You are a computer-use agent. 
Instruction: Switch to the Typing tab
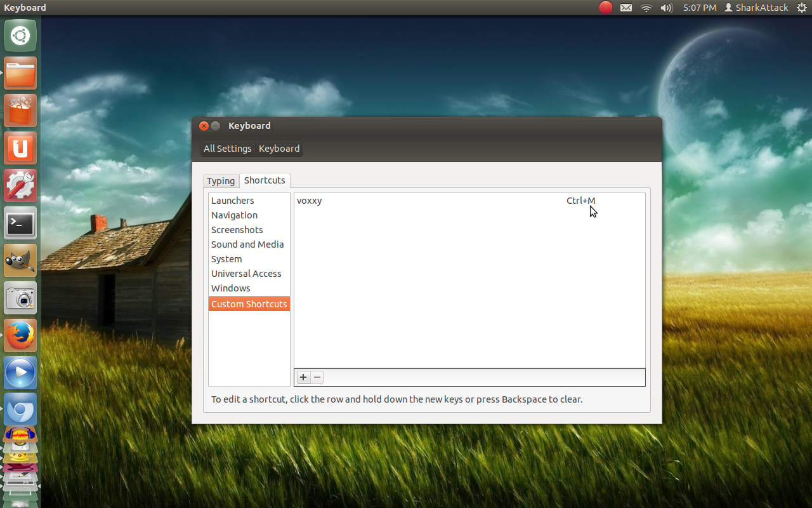coord(221,181)
